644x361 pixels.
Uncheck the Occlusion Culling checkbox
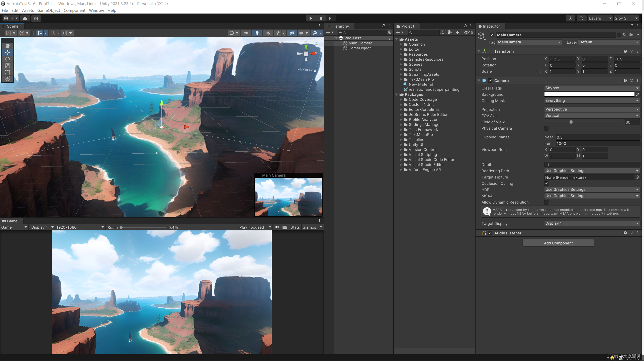546,184
